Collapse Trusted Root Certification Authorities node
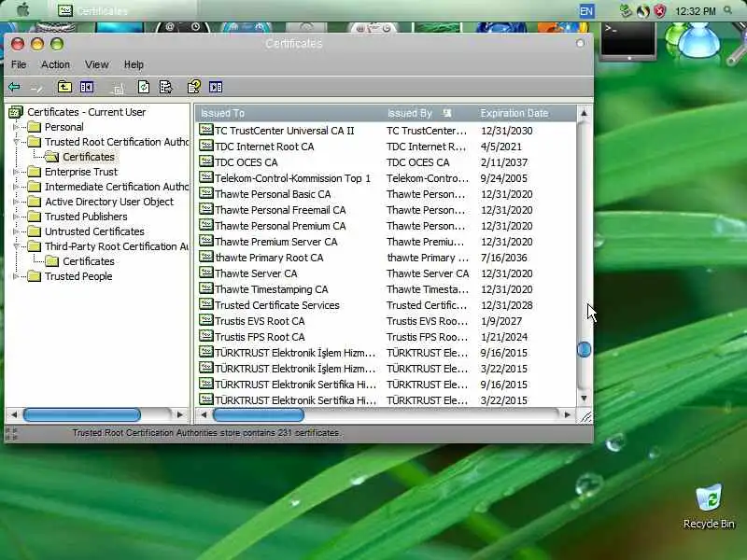 click(16, 142)
